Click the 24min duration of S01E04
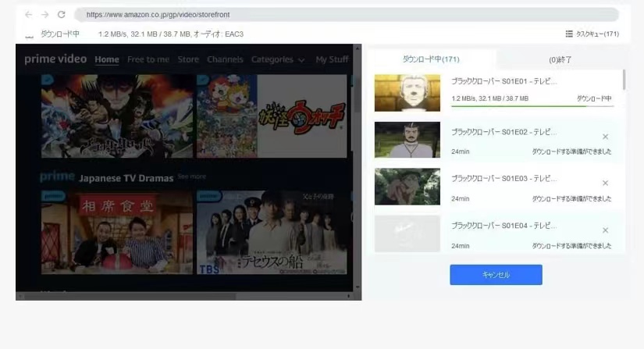The image size is (644, 349). coord(460,246)
